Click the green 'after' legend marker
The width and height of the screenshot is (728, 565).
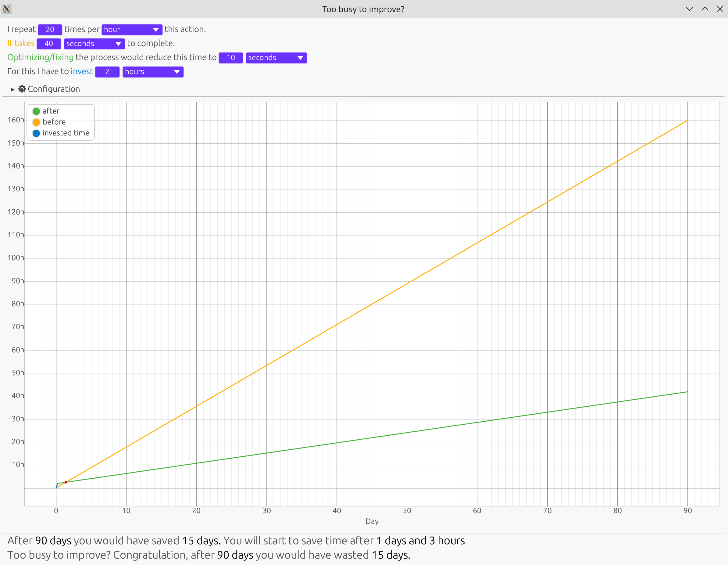(x=36, y=111)
